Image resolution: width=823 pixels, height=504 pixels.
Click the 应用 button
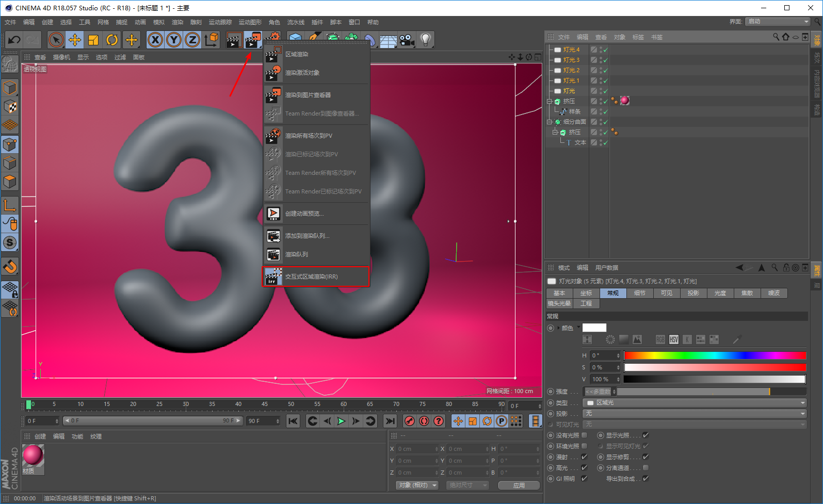[519, 485]
